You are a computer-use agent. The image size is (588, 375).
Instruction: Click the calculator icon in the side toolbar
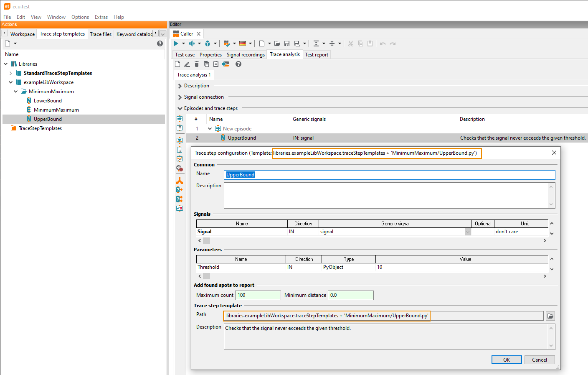click(180, 150)
